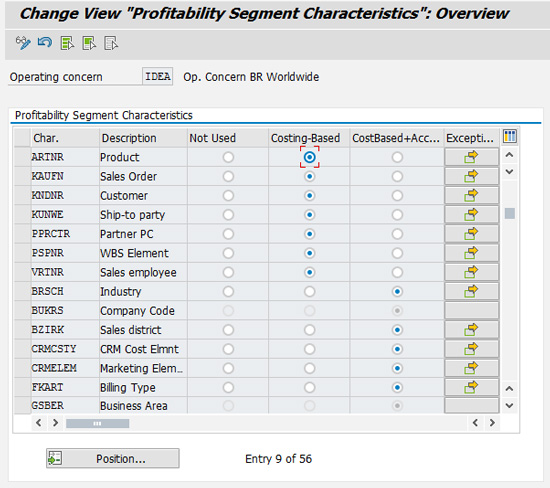Image resolution: width=550 pixels, height=488 pixels.
Task: Click the Select All toolbar icon
Action: tap(67, 43)
